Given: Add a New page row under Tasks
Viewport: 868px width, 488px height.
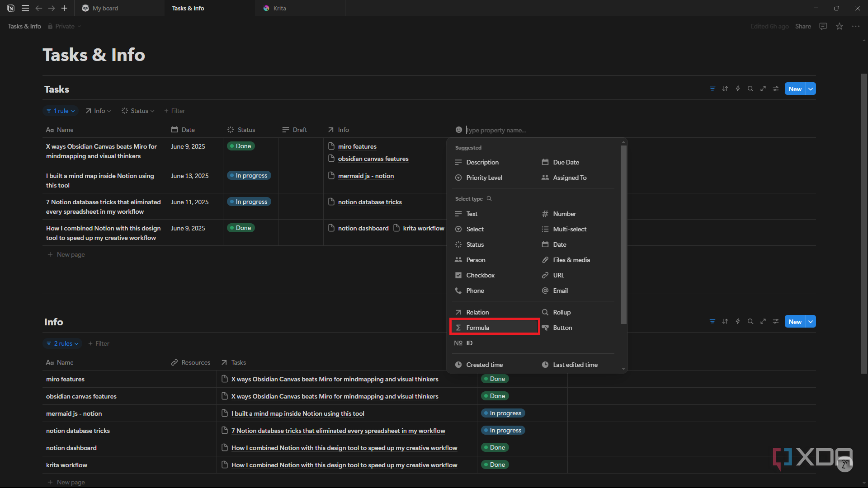Looking at the screenshot, I should tap(66, 254).
